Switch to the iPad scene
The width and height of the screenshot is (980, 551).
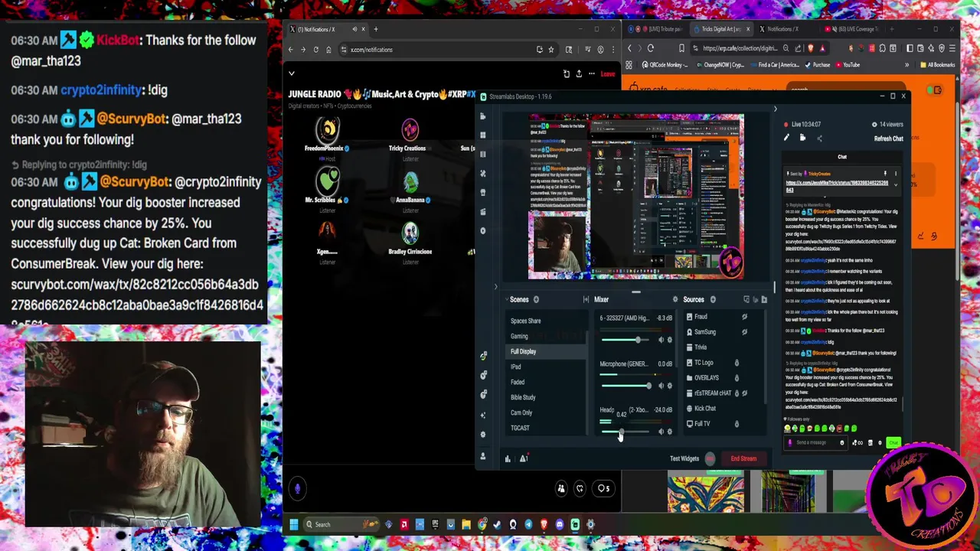516,367
